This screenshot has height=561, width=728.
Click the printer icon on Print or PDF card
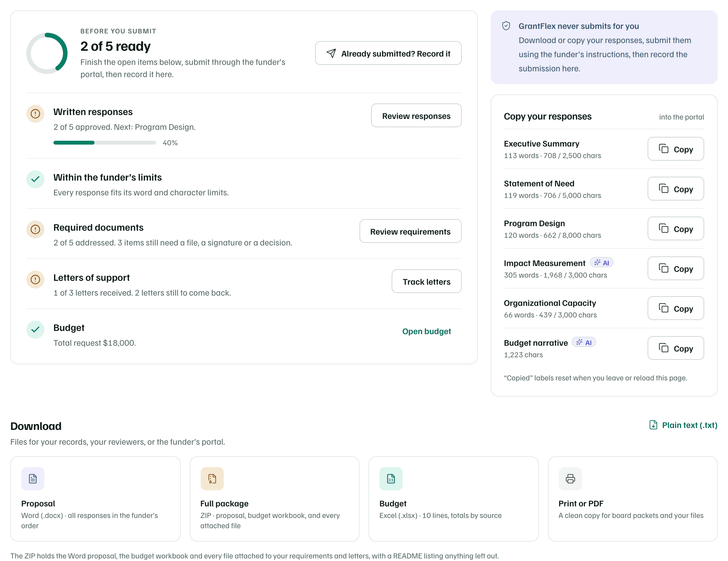(570, 479)
